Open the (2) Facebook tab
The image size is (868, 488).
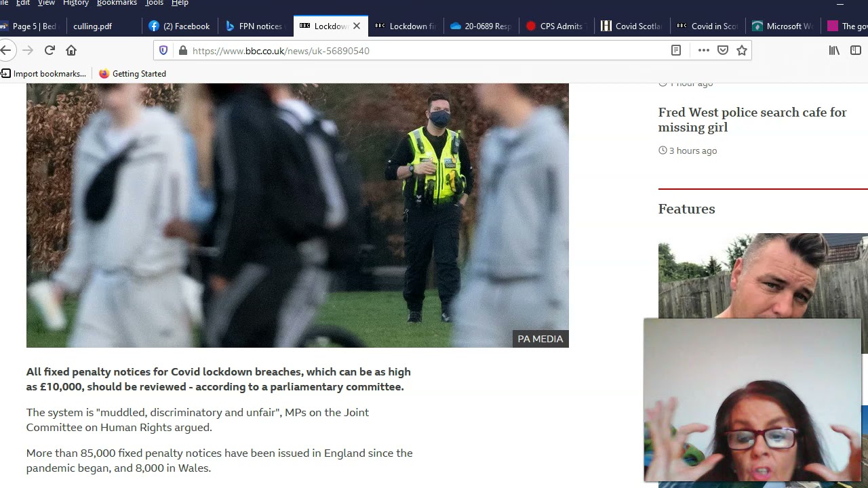pos(180,26)
